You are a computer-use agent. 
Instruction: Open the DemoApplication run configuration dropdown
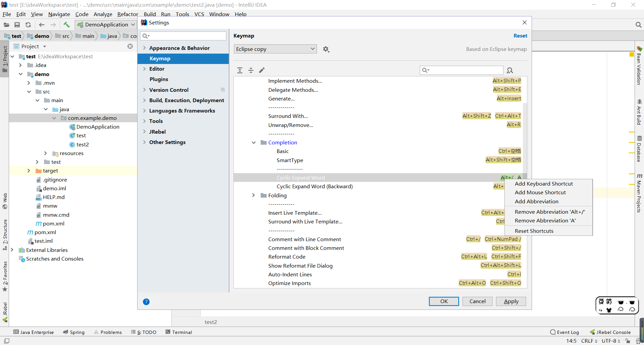(x=106, y=25)
